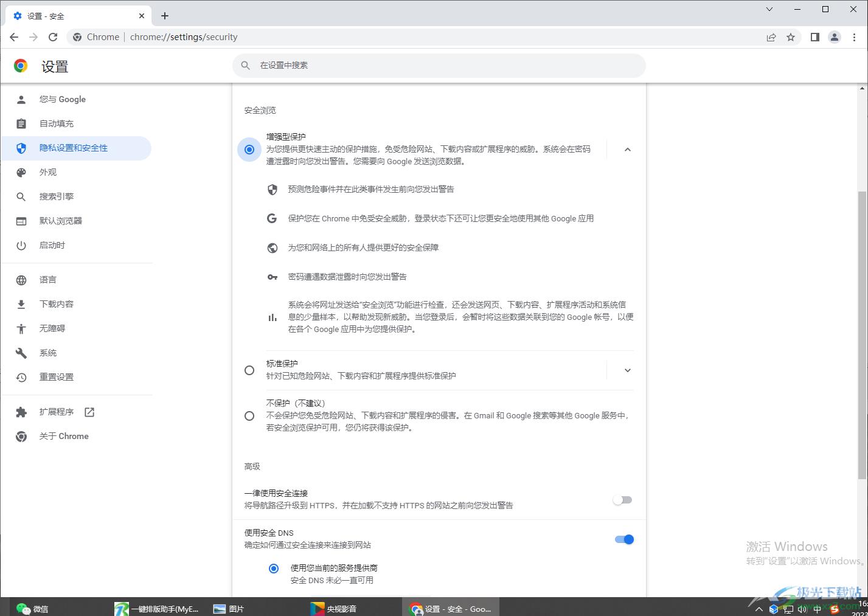Toggle 使用安全 DNS switch

pyautogui.click(x=624, y=539)
